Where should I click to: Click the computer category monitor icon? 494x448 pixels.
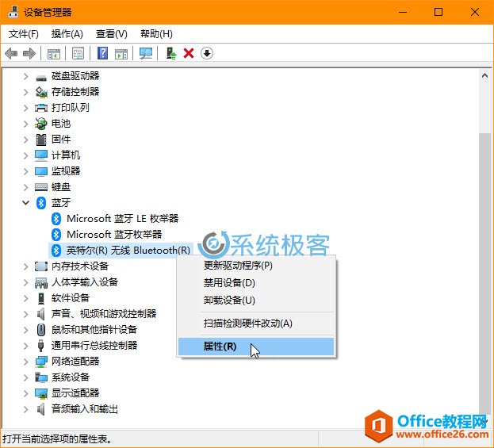coord(41,155)
